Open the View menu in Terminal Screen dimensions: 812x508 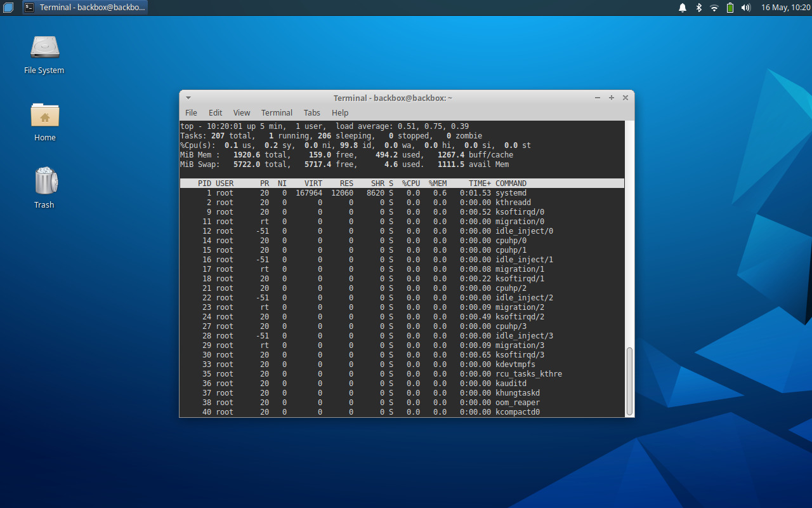coord(242,112)
